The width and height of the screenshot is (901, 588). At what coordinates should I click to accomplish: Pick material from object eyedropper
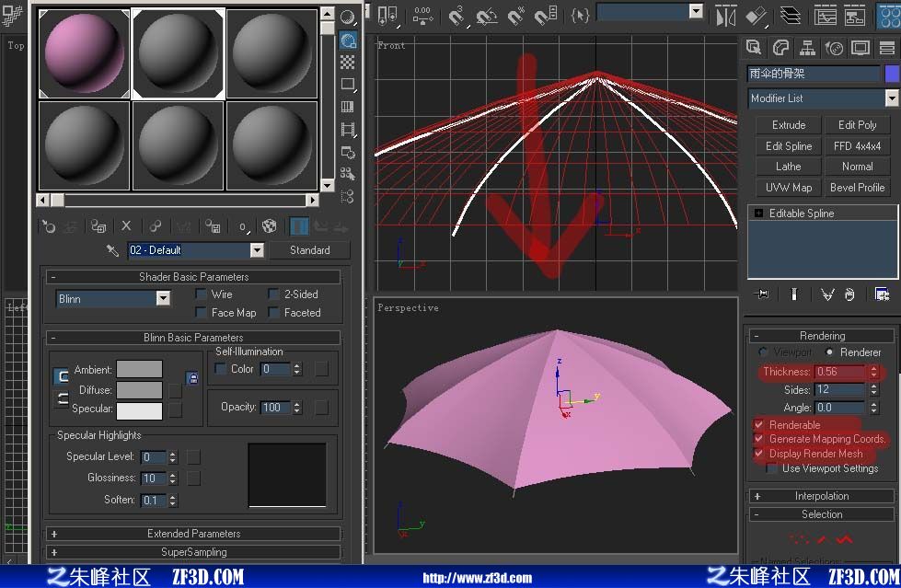112,250
